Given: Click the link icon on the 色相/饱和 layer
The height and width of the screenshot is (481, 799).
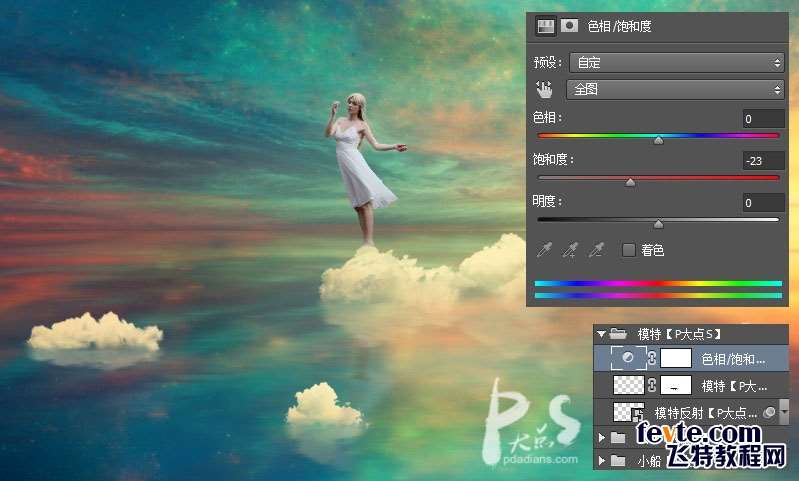Looking at the screenshot, I should coord(652,358).
